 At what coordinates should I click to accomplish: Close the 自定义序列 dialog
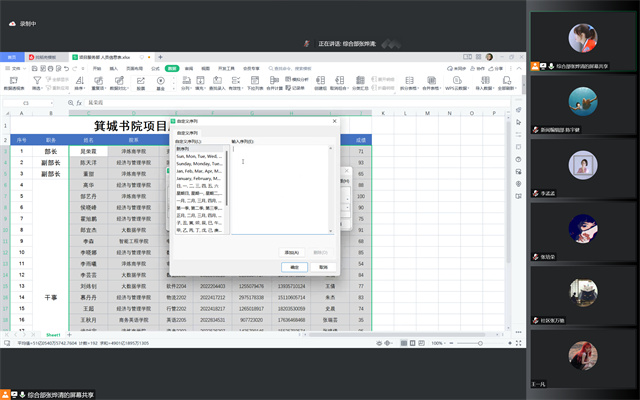(335, 122)
